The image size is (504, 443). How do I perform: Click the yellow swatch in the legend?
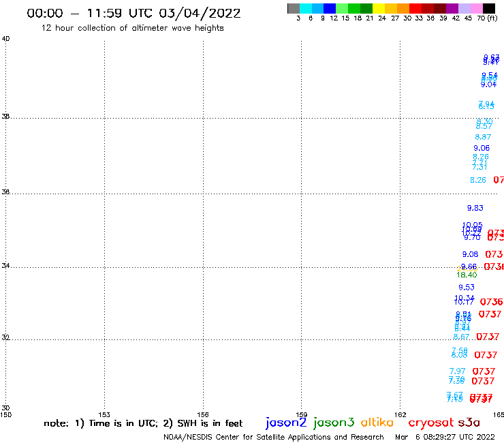coord(379,8)
